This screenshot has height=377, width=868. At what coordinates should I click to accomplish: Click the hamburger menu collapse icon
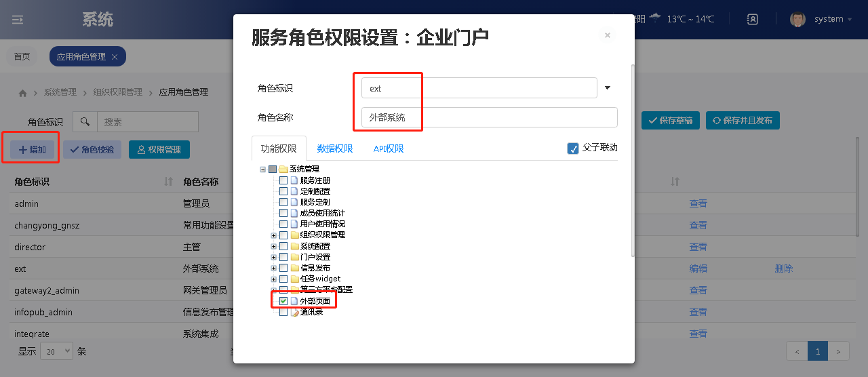[18, 20]
